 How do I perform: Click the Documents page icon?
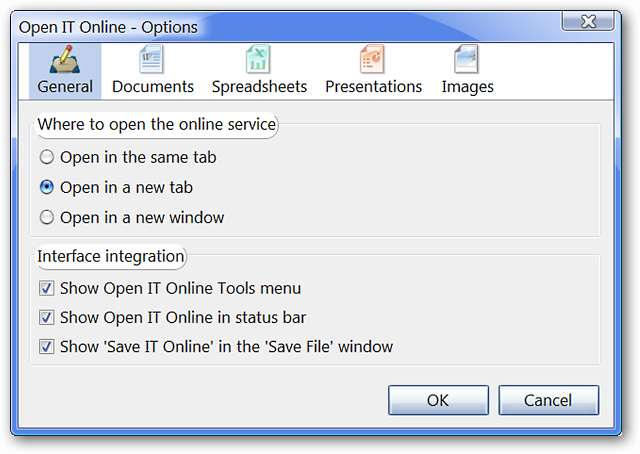[152, 60]
